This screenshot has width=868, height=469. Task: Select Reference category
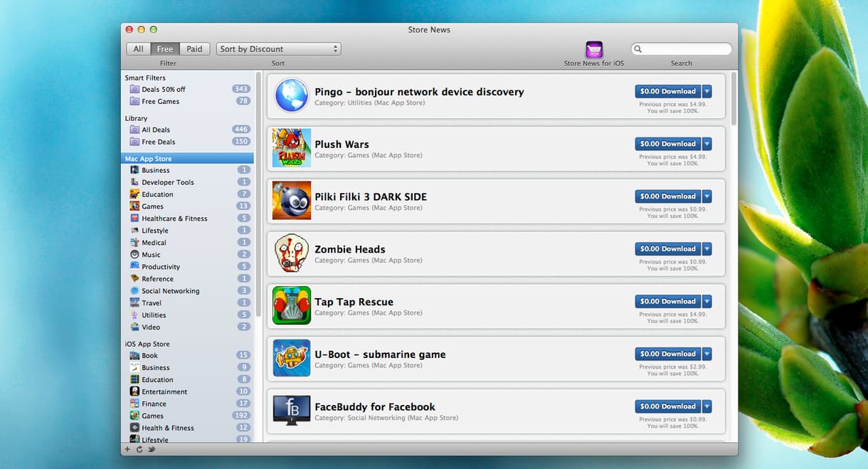coord(186,279)
